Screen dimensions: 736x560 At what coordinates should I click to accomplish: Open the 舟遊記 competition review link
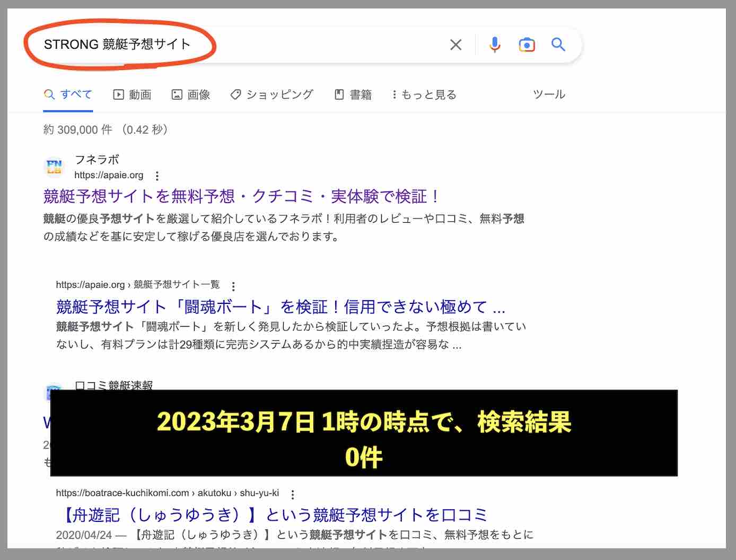273,514
